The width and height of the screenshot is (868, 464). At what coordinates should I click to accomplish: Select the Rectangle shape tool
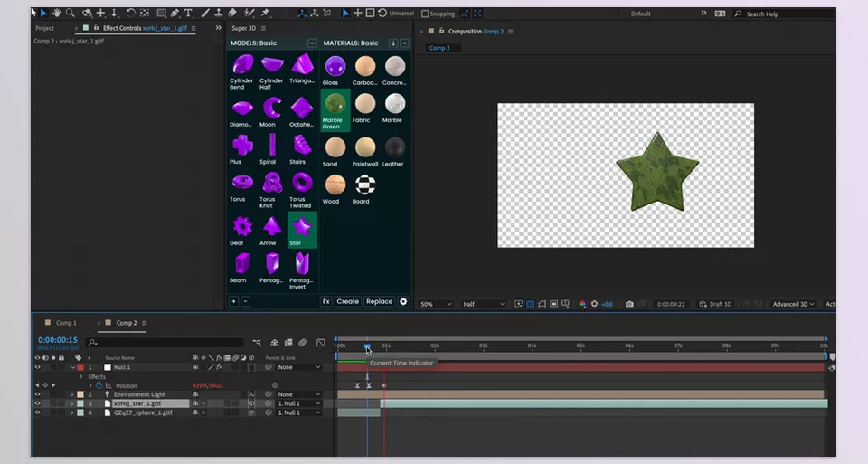click(161, 13)
